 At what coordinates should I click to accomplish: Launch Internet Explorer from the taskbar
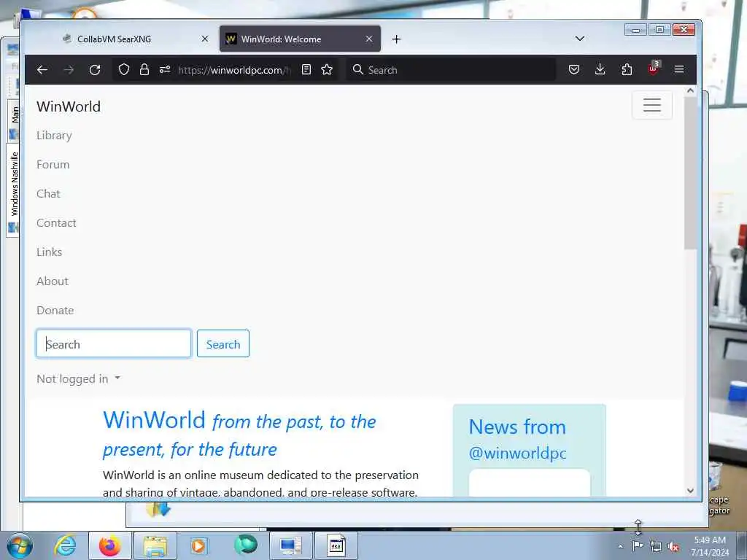tap(65, 545)
